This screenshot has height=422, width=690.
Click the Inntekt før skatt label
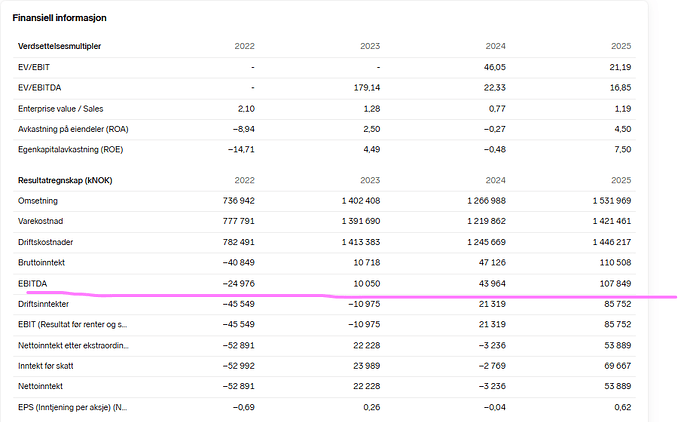point(46,366)
